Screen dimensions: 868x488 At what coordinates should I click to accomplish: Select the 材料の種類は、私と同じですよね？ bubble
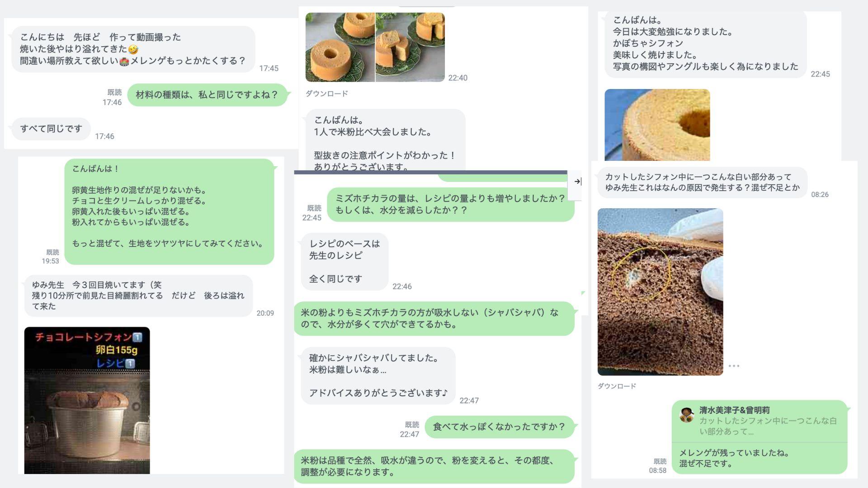pos(207,95)
